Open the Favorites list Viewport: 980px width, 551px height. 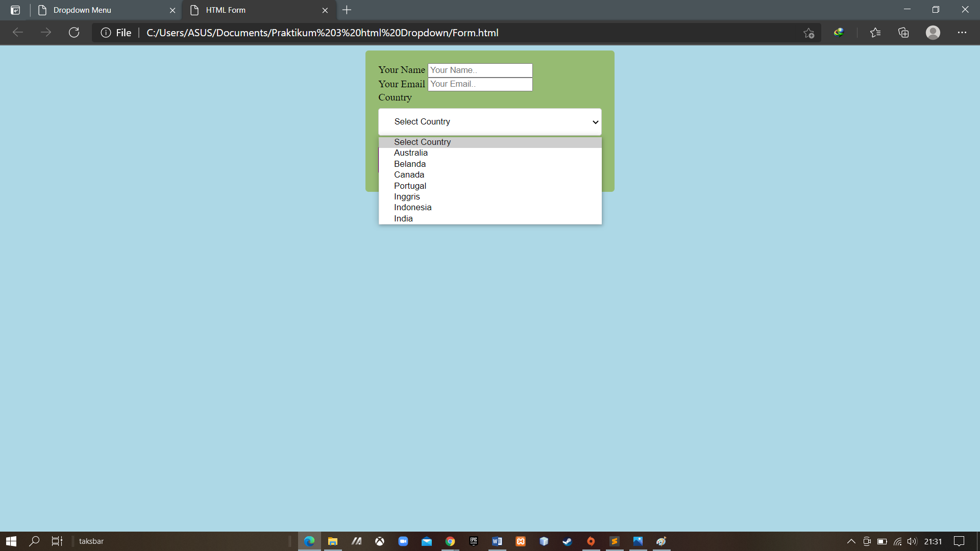coord(875,32)
